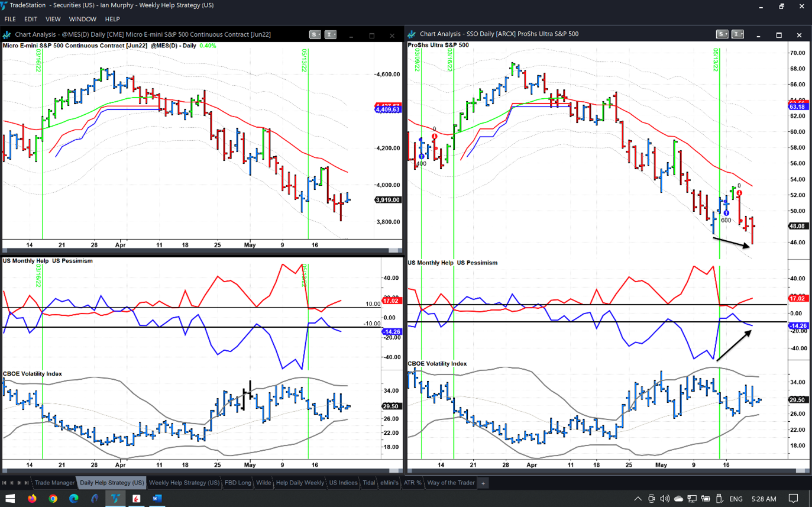Open the WINDOW menu

pos(82,20)
